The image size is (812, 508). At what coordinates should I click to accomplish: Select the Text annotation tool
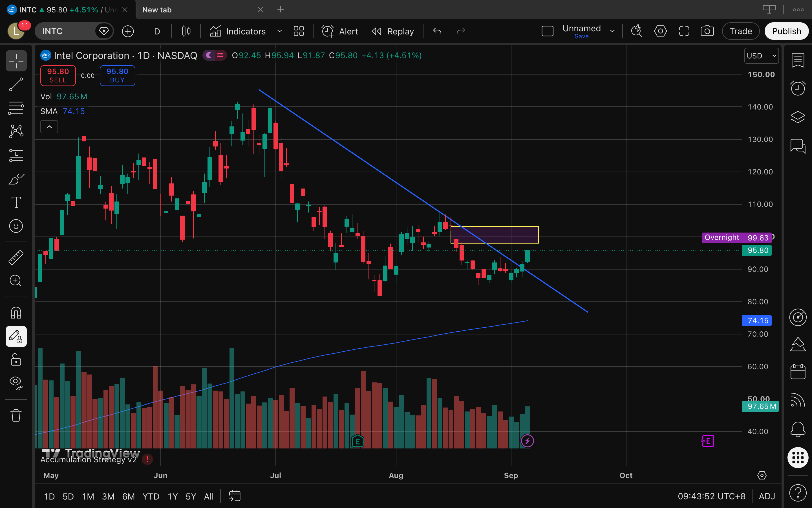pyautogui.click(x=16, y=202)
